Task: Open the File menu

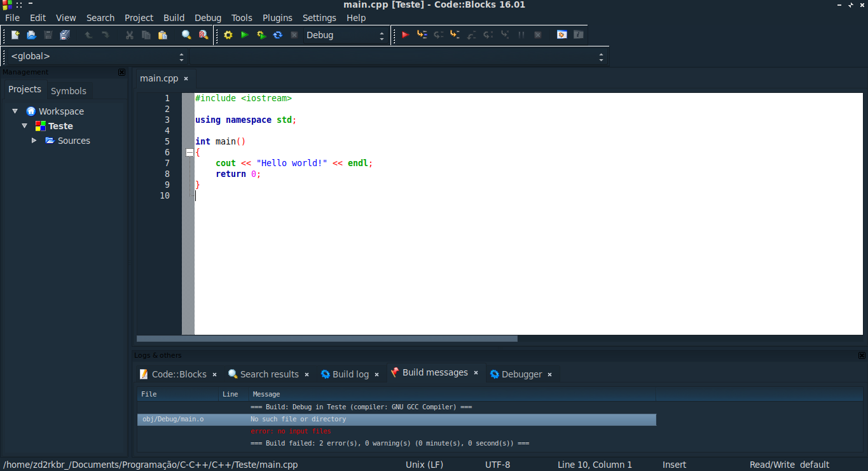Action: (13, 18)
